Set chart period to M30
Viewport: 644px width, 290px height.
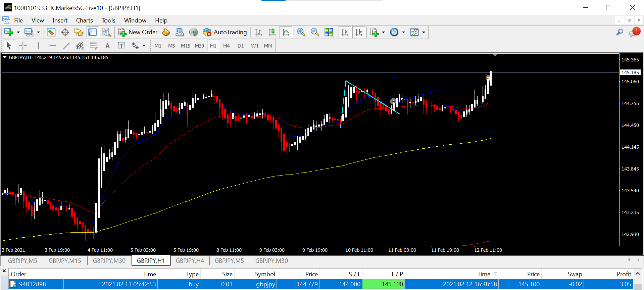[199, 46]
